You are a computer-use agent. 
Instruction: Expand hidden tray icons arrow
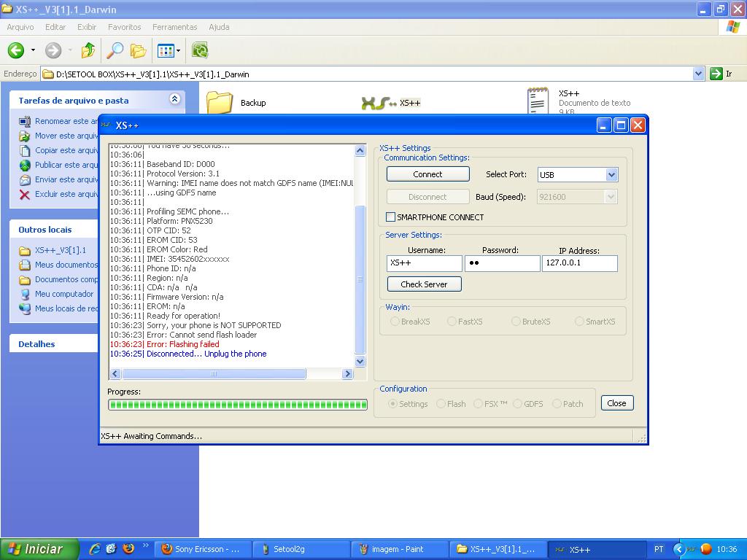pos(678,549)
